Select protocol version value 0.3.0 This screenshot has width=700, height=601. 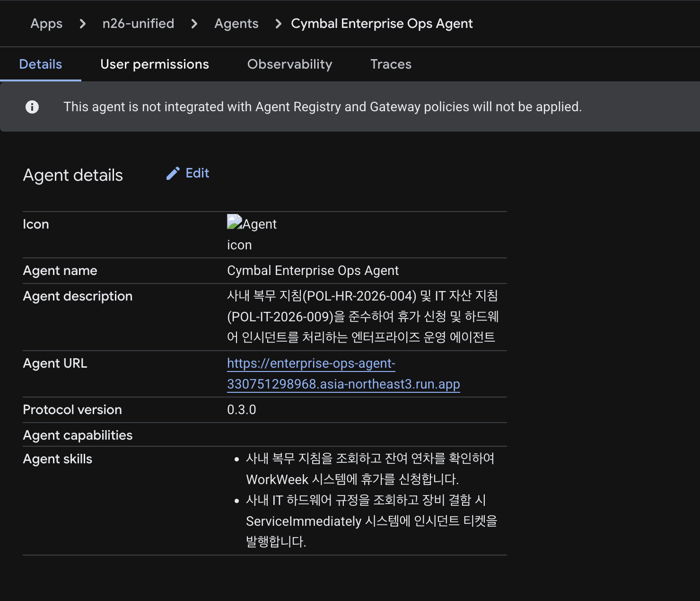(242, 410)
